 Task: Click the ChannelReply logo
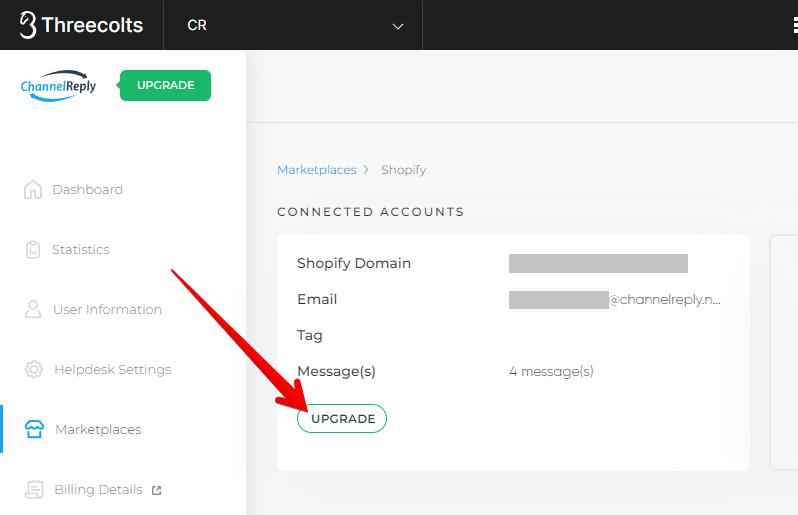58,85
